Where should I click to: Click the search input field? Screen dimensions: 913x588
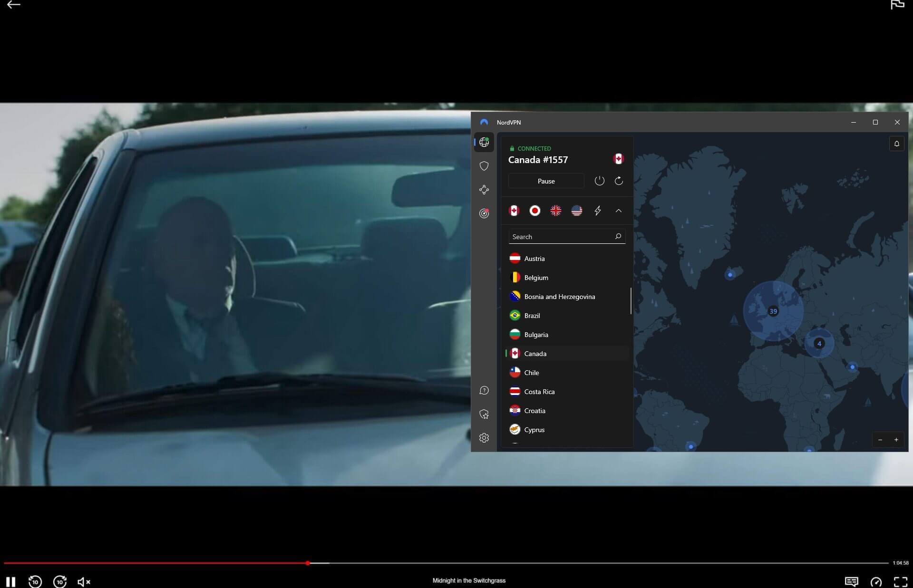point(565,237)
